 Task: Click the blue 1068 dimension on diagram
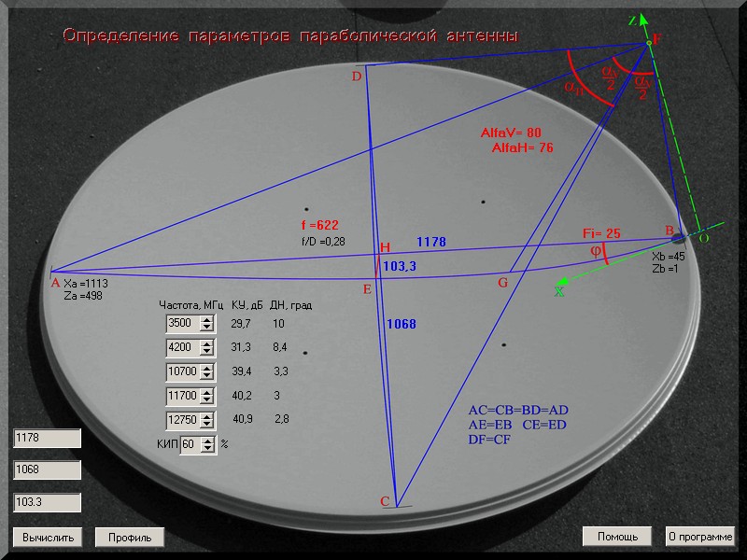[x=402, y=324]
